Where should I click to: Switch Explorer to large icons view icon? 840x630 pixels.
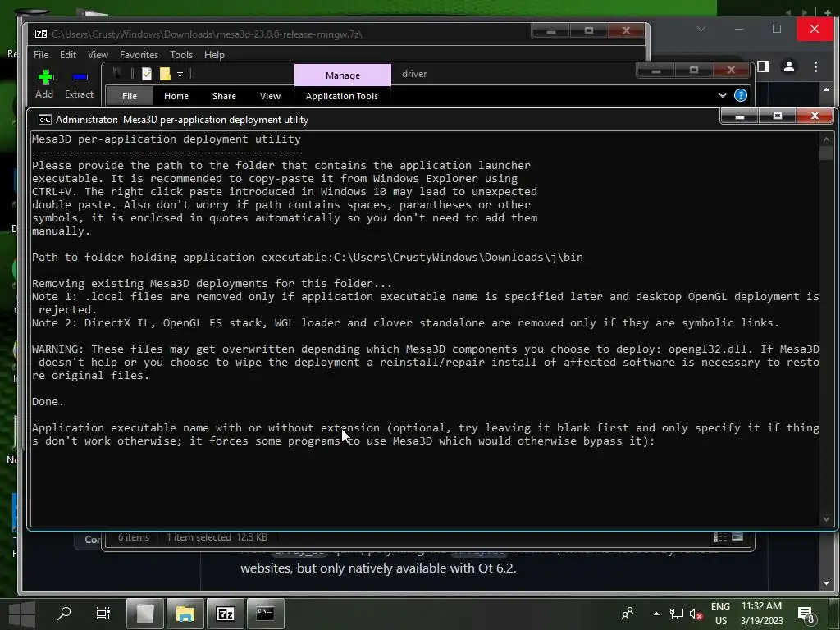click(737, 536)
